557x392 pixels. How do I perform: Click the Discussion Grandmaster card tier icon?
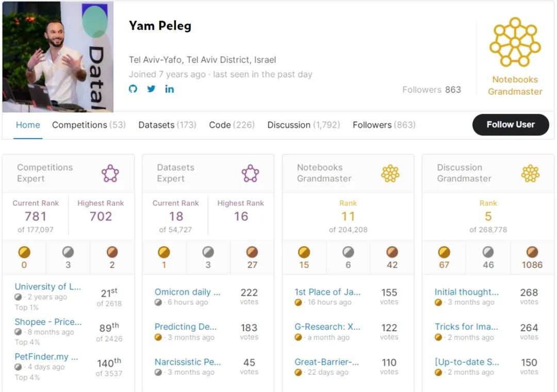pyautogui.click(x=530, y=173)
